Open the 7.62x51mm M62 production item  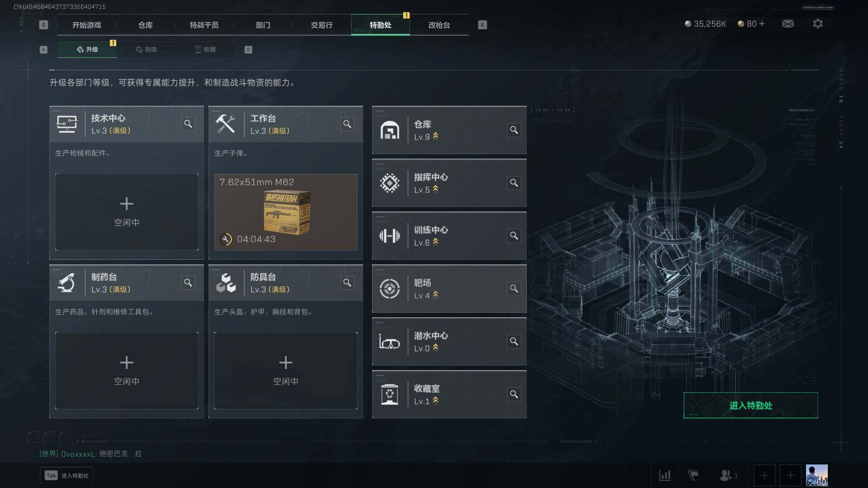[286, 212]
